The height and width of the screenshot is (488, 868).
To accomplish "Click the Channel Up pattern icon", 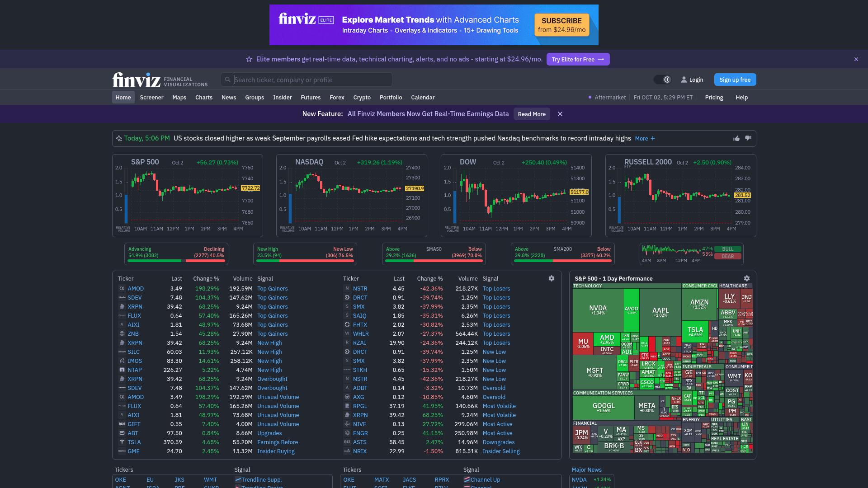I will coord(467,479).
